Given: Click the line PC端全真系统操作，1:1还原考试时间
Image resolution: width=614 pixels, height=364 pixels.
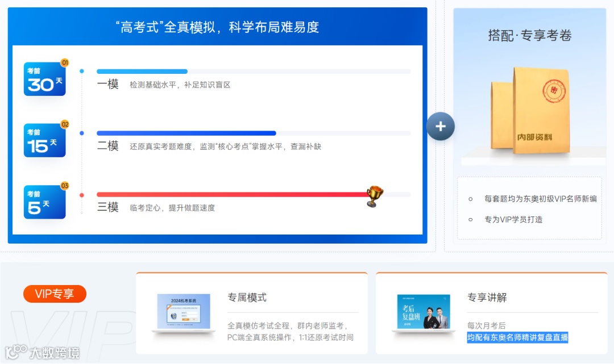Looking at the screenshot, I should click(290, 337).
